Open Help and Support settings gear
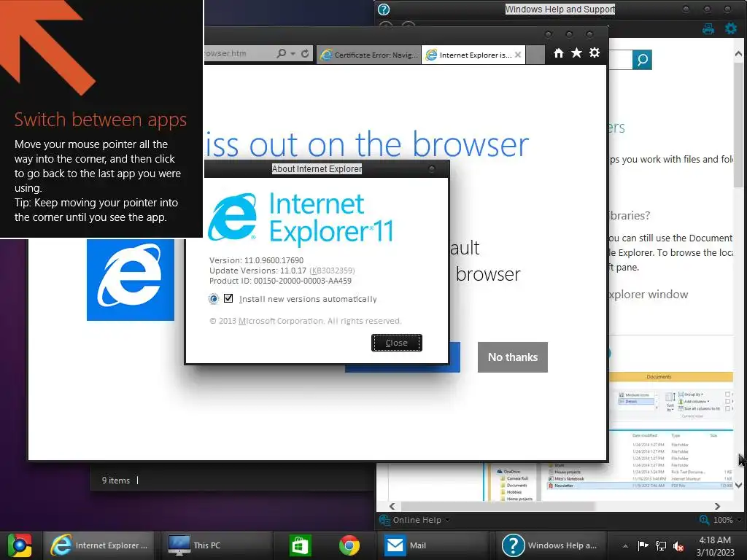 (x=730, y=28)
